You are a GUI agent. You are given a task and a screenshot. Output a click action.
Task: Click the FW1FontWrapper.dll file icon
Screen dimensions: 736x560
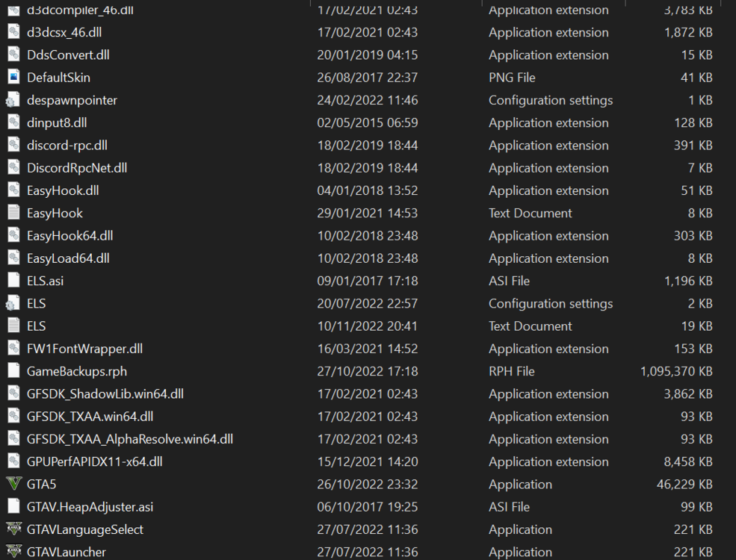(13, 349)
